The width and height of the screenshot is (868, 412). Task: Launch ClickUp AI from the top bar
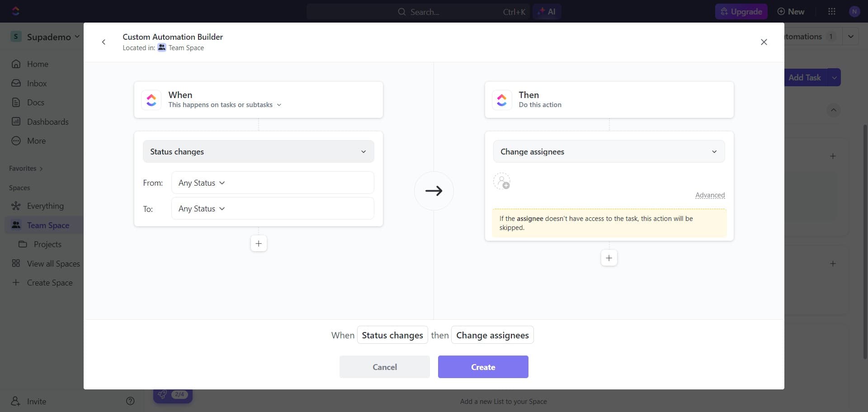[x=547, y=11]
